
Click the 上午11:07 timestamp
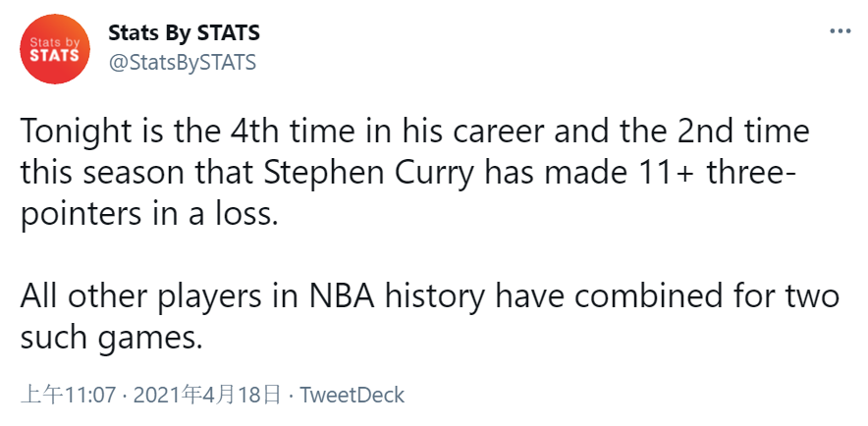69,396
